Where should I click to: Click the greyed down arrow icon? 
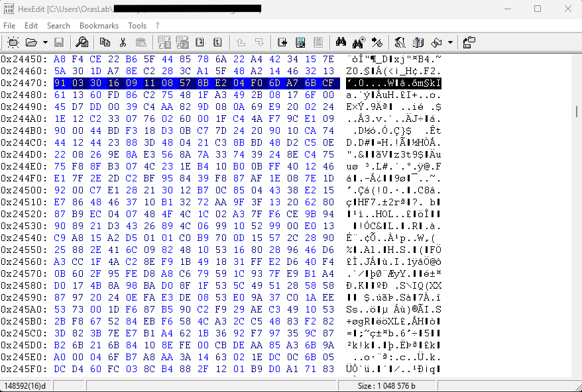(259, 42)
